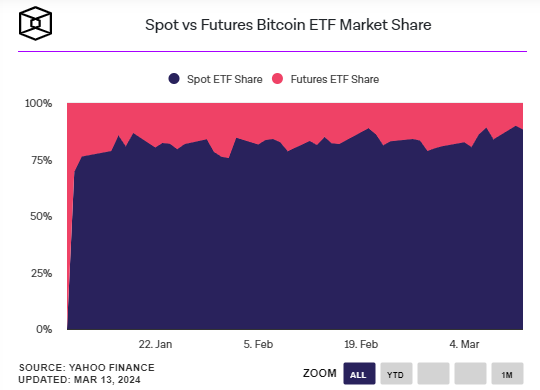Click the pink Futures ETF area
The height and width of the screenshot is (390, 540).
click(x=295, y=119)
